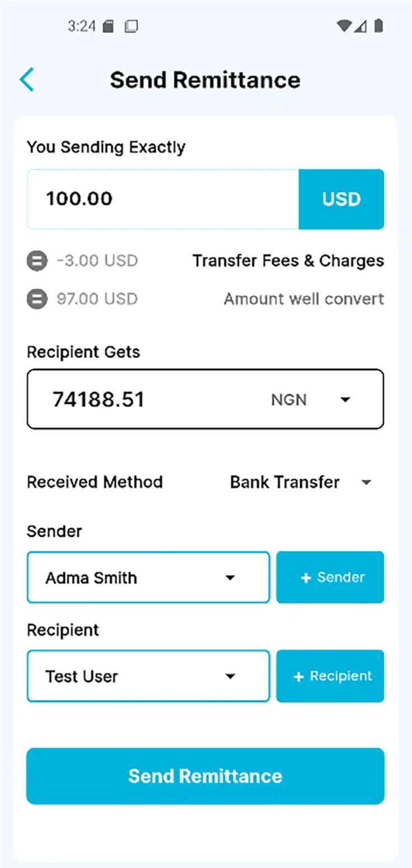
Task: Tap the square notification icon in status bar
Action: point(131,26)
